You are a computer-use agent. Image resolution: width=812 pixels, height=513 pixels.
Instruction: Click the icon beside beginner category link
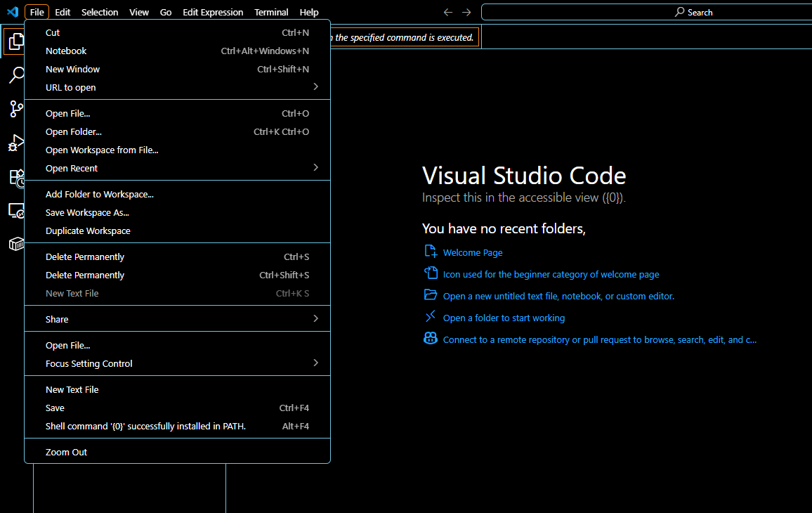[431, 273]
